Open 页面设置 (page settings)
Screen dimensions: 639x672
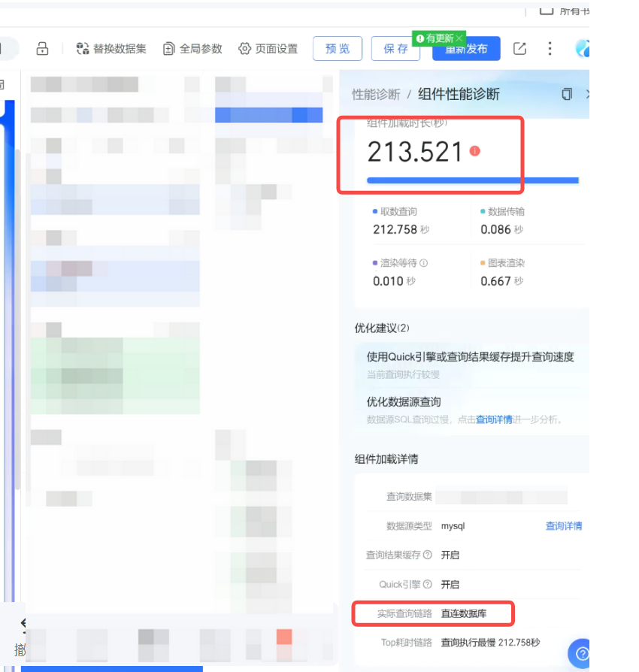268,49
